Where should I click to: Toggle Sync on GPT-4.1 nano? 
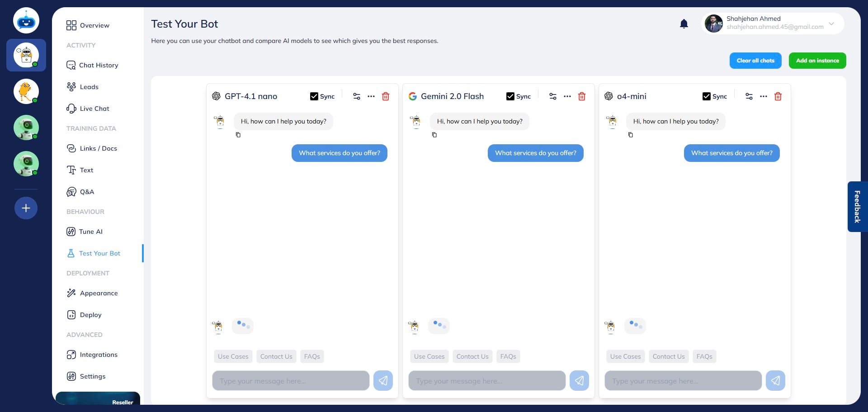point(314,96)
